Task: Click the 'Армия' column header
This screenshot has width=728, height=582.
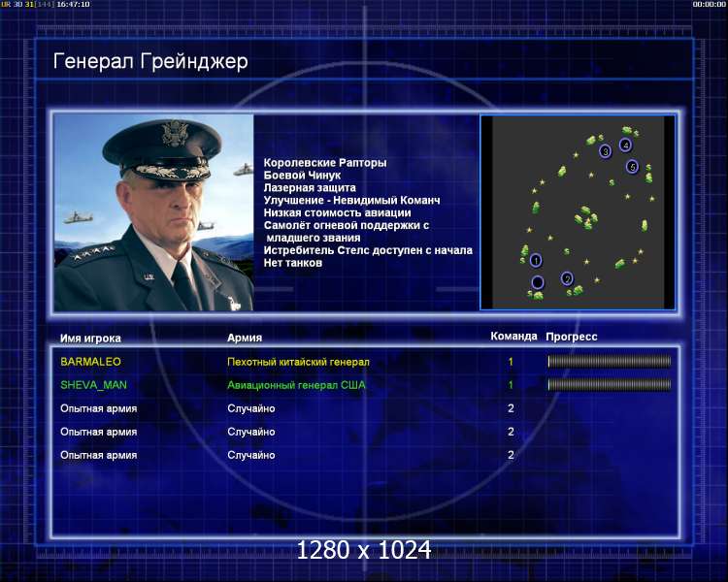Action: pos(245,338)
